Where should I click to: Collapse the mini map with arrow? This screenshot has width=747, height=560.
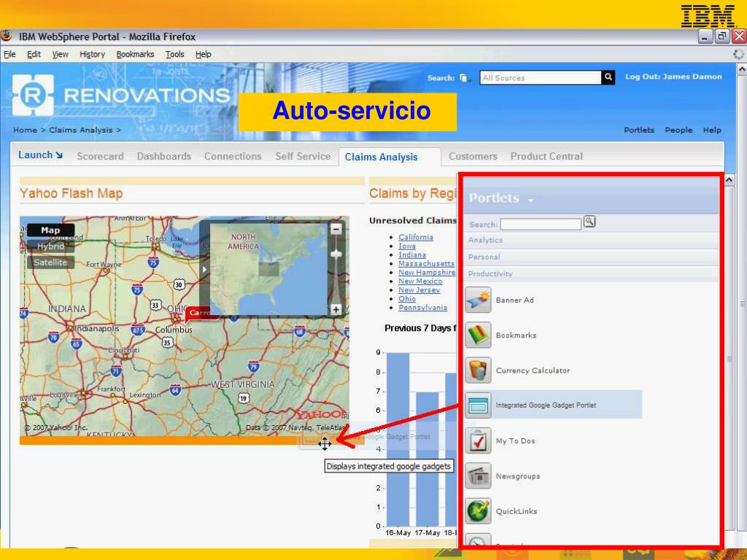tap(204, 269)
